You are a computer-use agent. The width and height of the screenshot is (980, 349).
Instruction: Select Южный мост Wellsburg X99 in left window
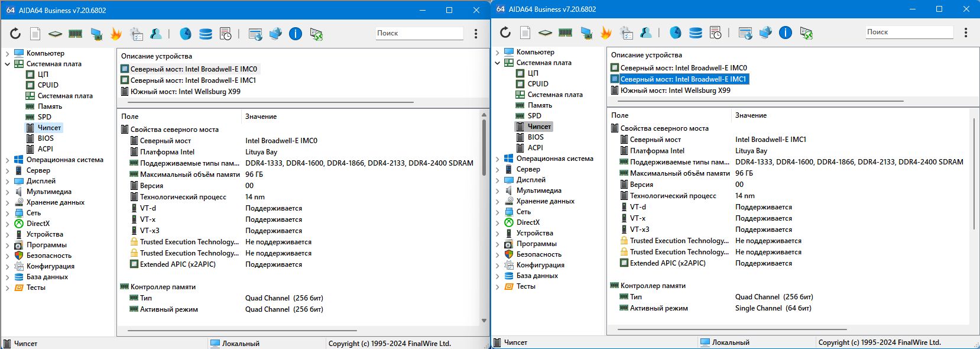(x=185, y=92)
